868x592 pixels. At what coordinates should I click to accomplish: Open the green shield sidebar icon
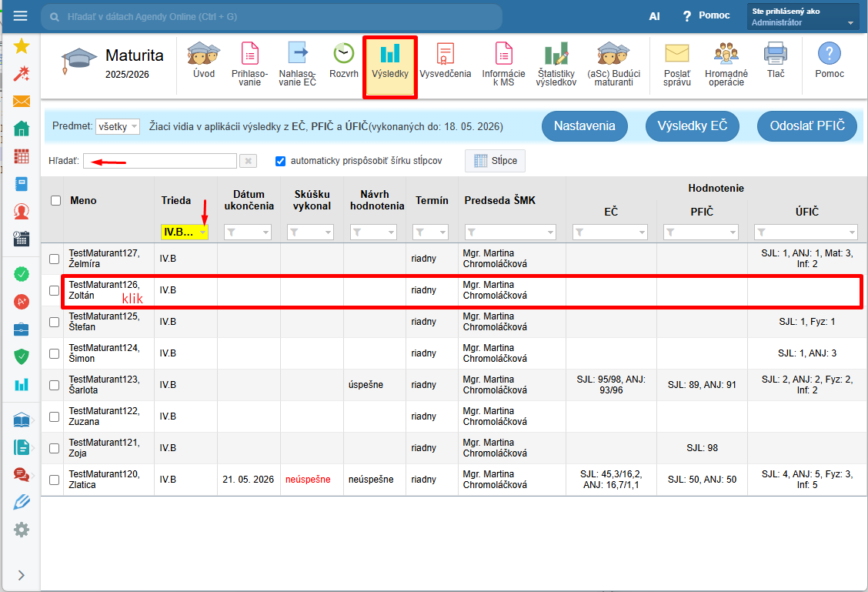tap(21, 356)
